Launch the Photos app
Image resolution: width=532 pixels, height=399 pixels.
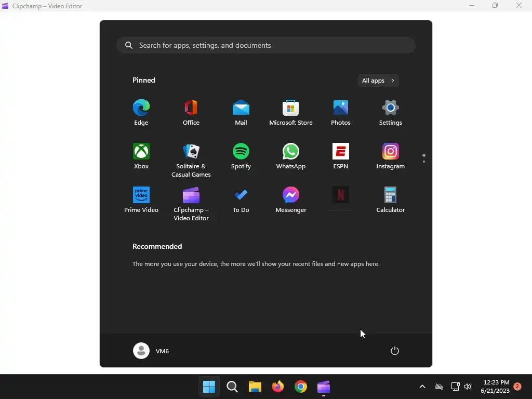click(341, 113)
